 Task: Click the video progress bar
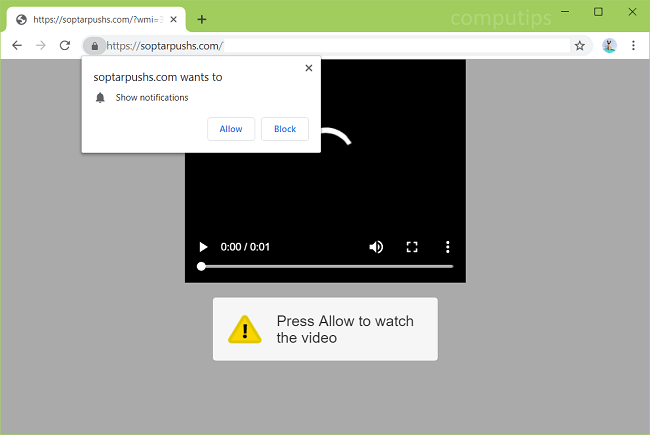pos(327,267)
